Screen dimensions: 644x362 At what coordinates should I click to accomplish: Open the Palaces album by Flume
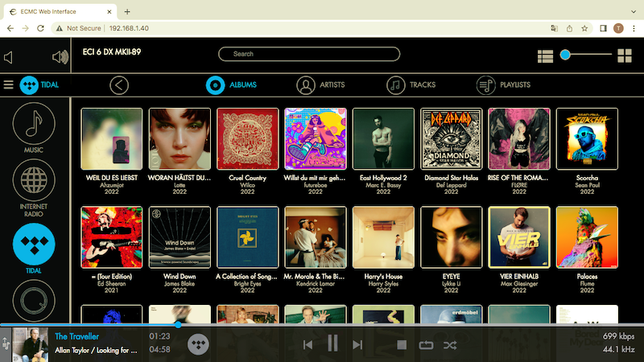pos(587,237)
